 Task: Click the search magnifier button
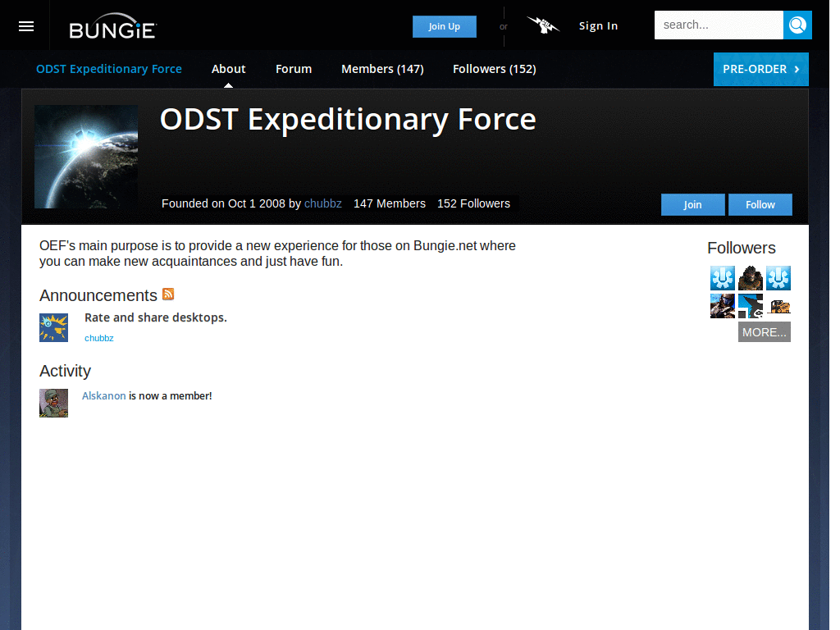tap(797, 25)
